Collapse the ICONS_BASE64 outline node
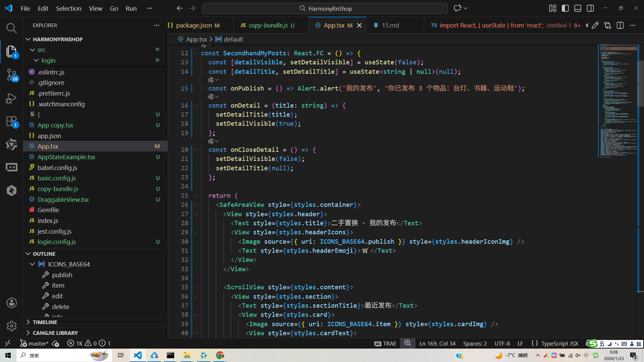Viewport: 644px width, 362px height. (x=33, y=264)
